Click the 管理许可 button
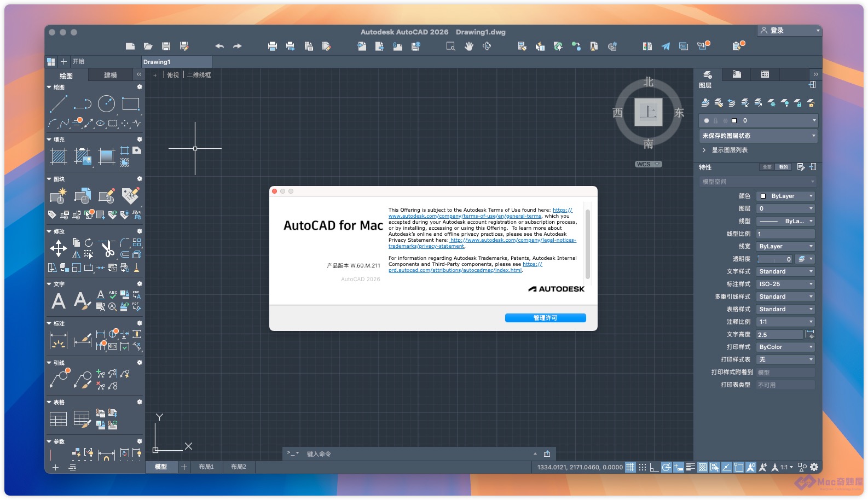The image size is (868, 500). (x=545, y=318)
